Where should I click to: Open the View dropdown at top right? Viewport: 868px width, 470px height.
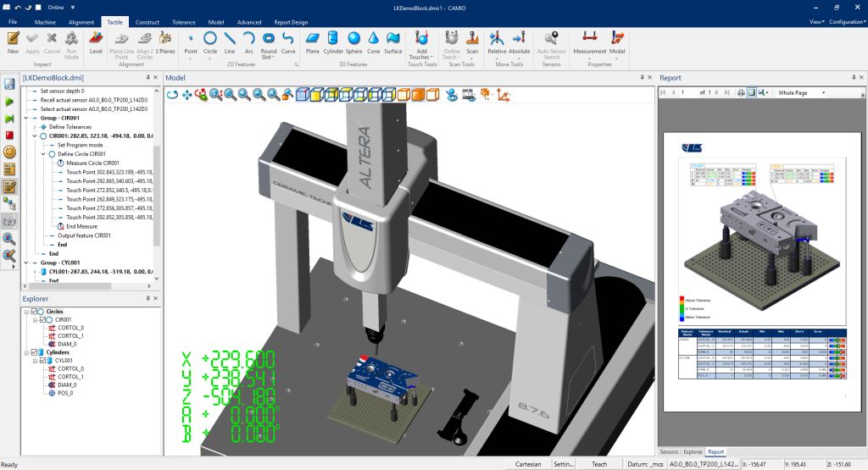(x=816, y=21)
